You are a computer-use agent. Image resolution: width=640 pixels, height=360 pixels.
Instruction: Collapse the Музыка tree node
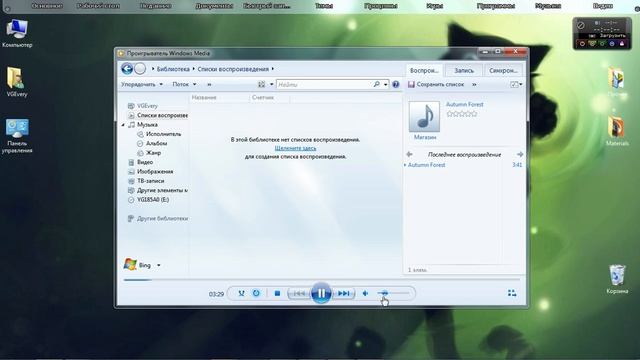coord(123,125)
